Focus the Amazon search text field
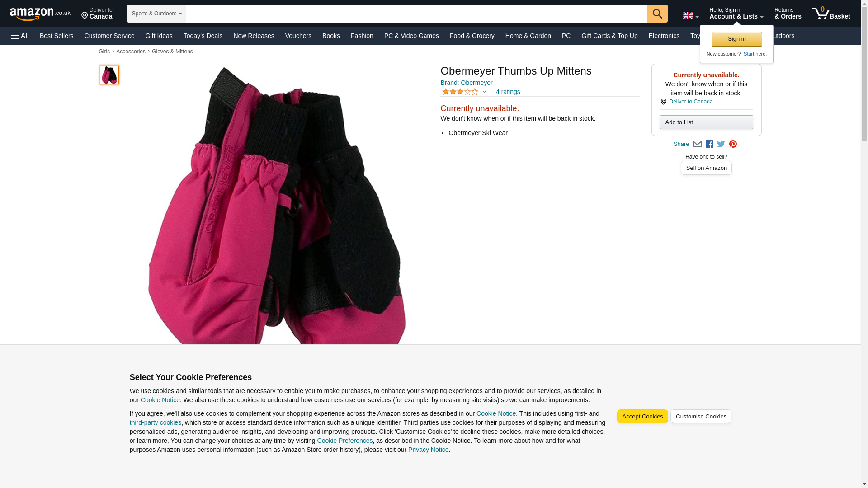This screenshot has width=868, height=488. (416, 14)
